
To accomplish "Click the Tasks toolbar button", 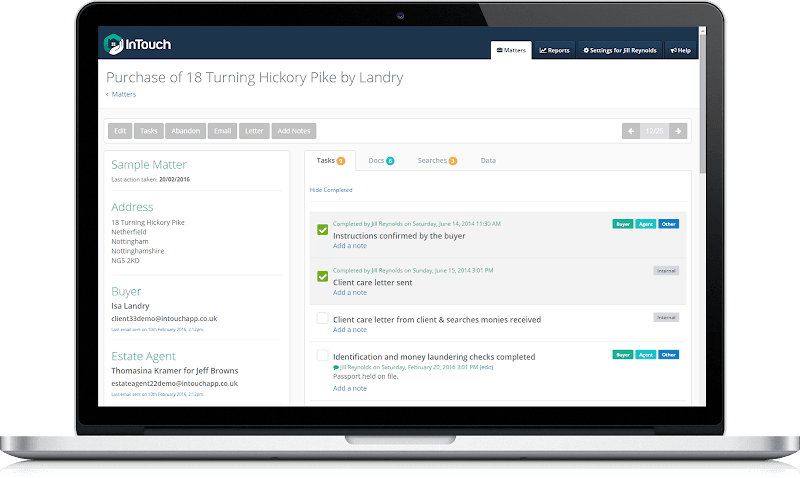I will [148, 131].
